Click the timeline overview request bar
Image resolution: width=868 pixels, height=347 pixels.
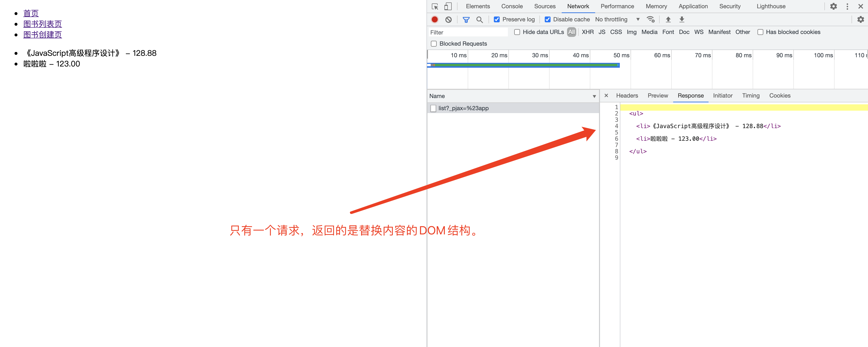pyautogui.click(x=523, y=65)
